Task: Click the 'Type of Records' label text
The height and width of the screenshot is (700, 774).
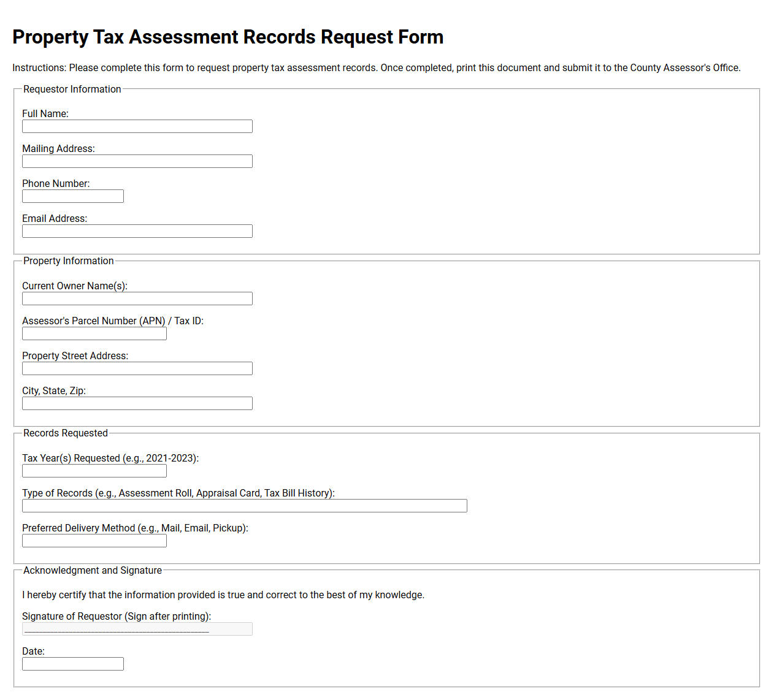Action: [x=178, y=493]
